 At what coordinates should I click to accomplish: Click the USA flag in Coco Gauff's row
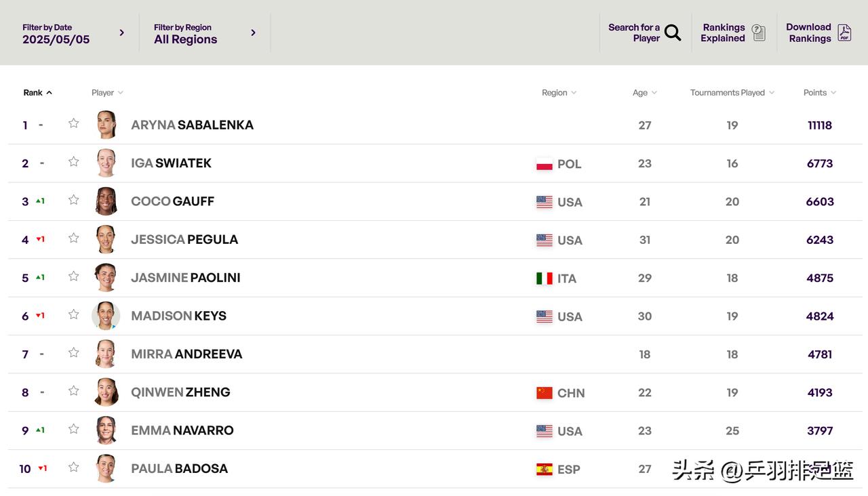coord(544,202)
